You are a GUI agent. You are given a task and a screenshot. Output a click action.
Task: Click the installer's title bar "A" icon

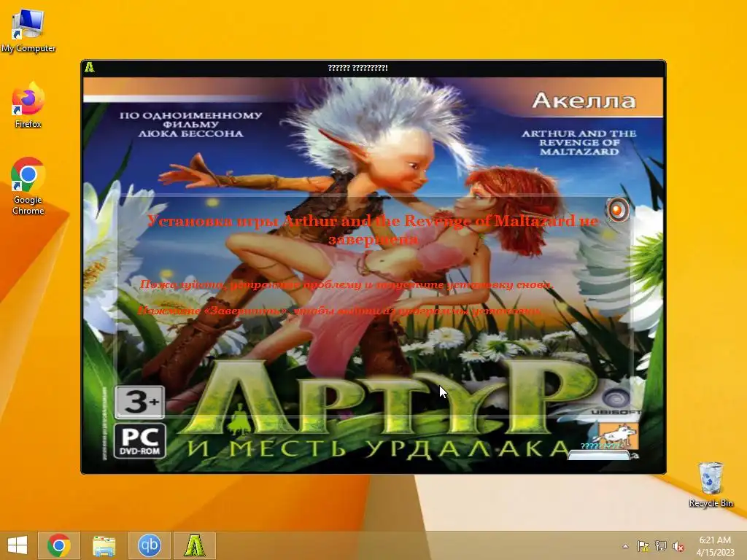click(x=90, y=68)
